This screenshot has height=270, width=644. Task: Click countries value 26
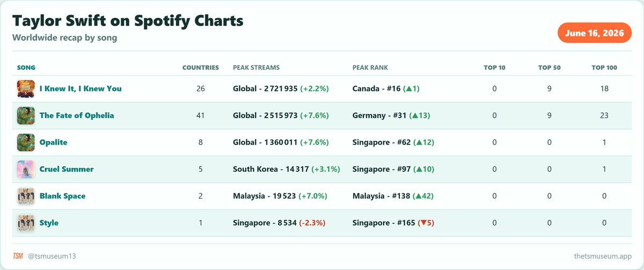tap(201, 89)
